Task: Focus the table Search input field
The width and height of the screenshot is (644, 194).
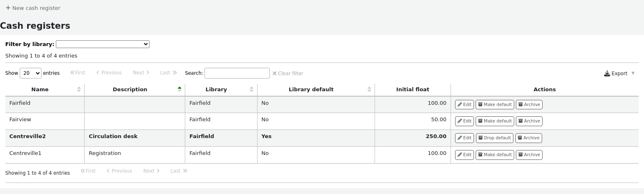Action: [237, 73]
